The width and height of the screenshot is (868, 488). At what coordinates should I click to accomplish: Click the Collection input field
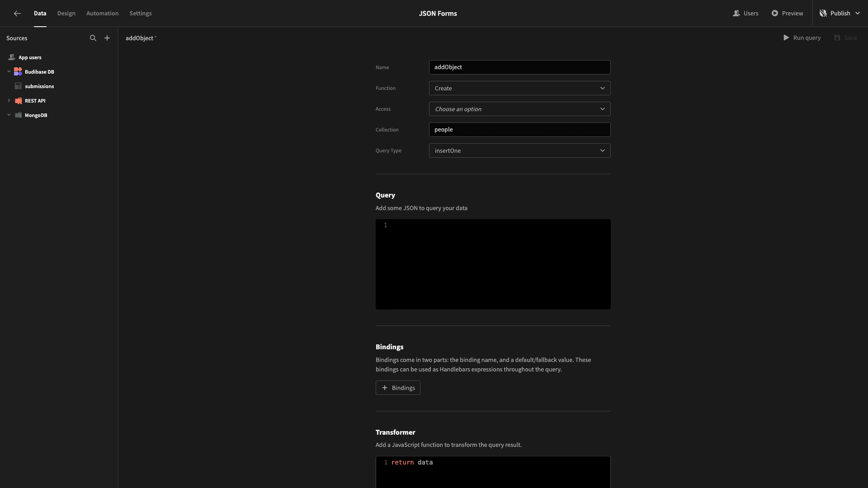pos(519,130)
